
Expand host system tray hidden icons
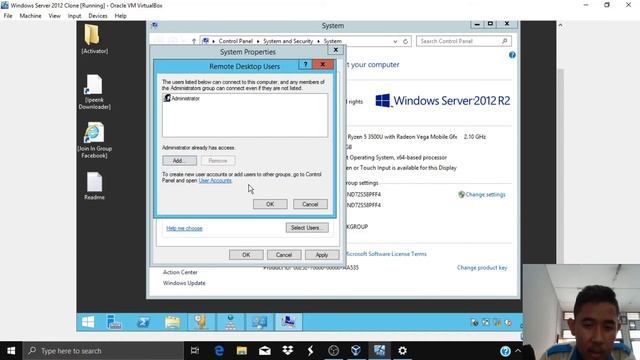(x=518, y=351)
